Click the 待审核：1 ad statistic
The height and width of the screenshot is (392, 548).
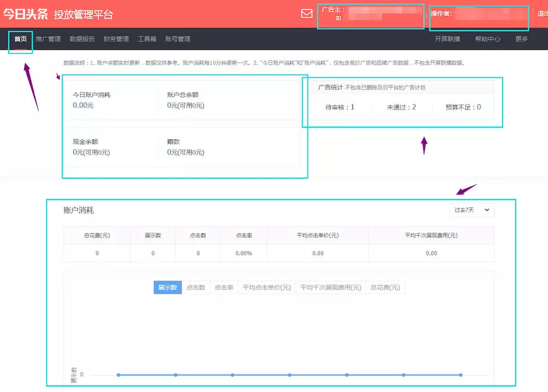[x=340, y=107]
